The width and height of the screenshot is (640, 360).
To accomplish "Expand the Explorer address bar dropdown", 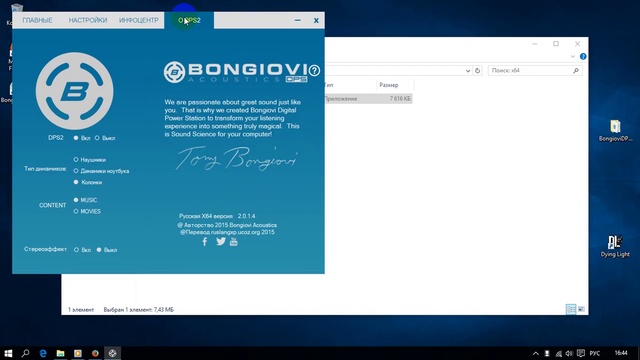I will click(x=468, y=71).
